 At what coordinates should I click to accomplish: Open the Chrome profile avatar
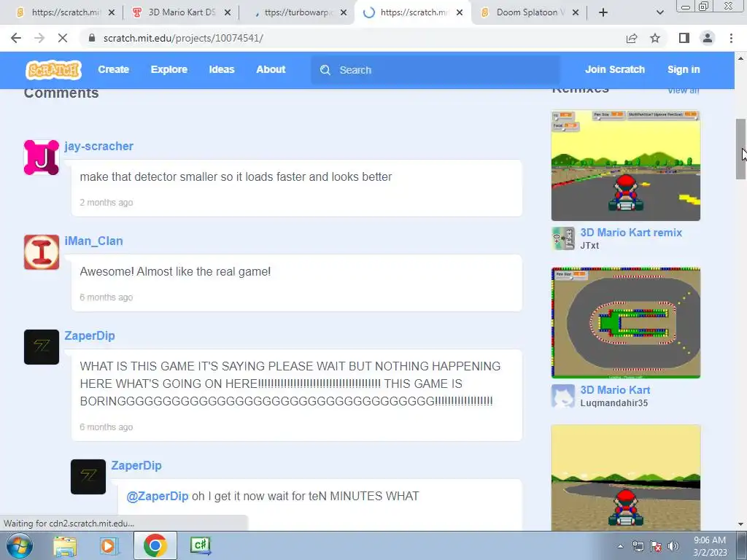[708, 38]
